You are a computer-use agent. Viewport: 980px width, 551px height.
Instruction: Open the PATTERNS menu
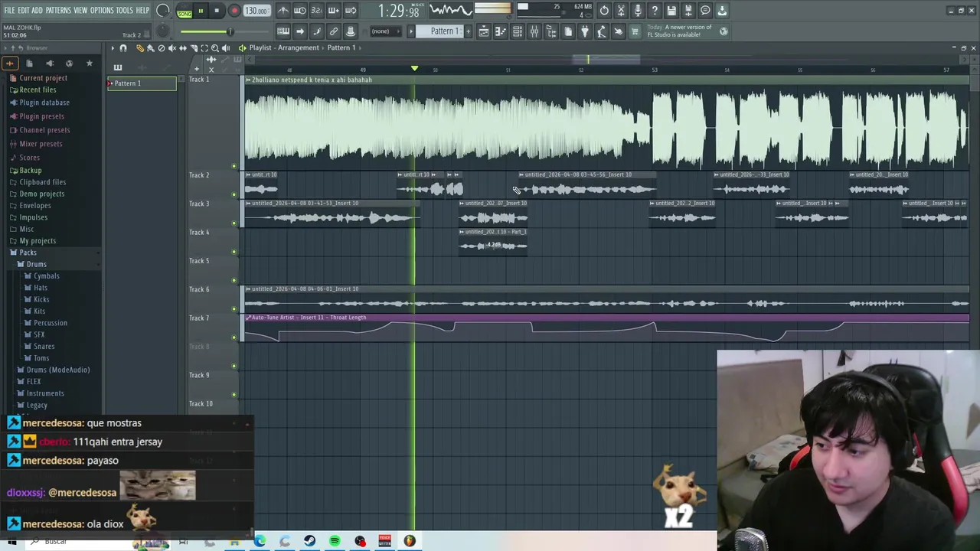tap(58, 11)
